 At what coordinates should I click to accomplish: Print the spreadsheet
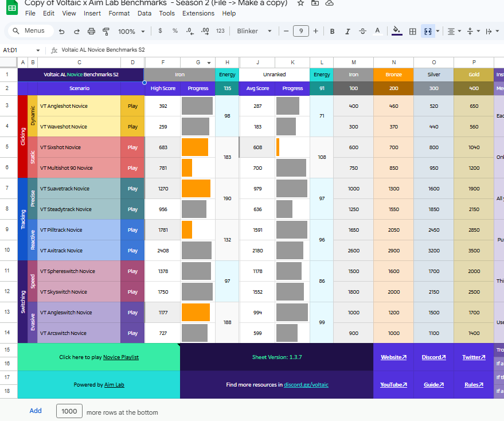pyautogui.click(x=91, y=31)
